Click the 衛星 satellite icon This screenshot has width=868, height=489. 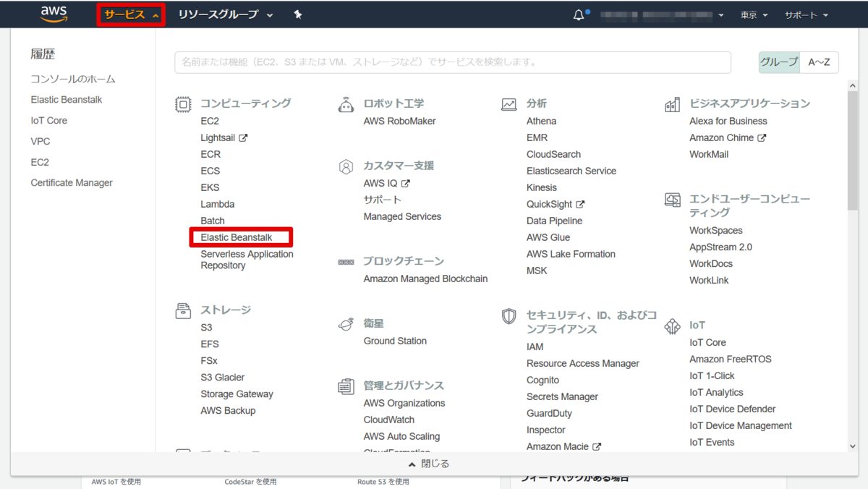345,326
